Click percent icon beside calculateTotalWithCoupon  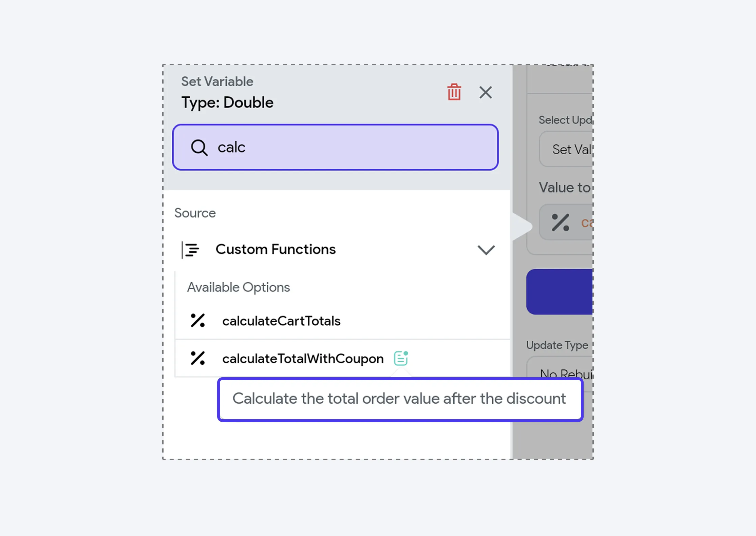[x=197, y=358]
